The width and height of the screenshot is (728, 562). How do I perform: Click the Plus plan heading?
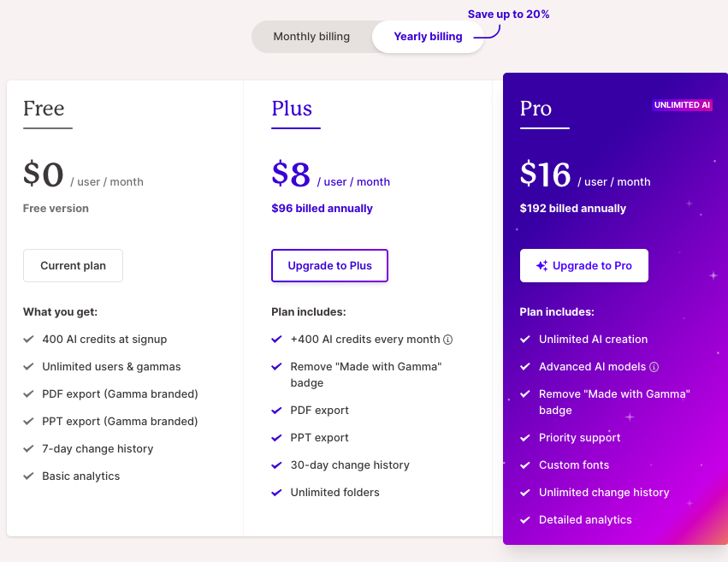click(292, 109)
